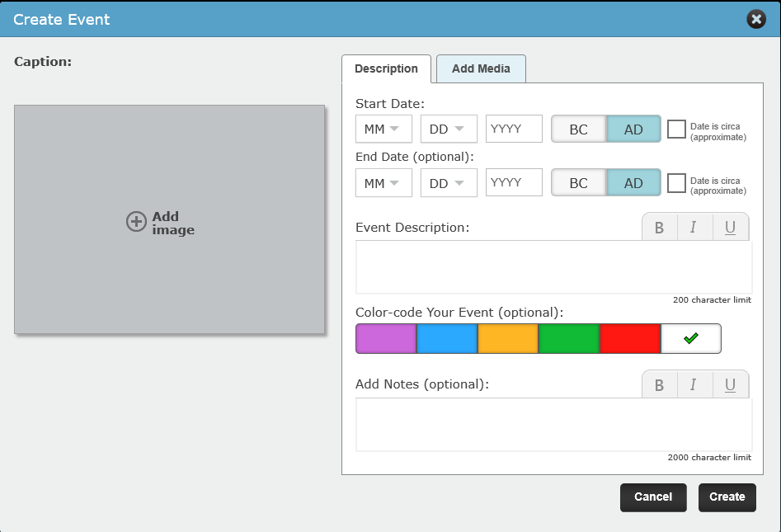Click the Add image plus icon
This screenshot has height=532, width=781.
click(136, 221)
